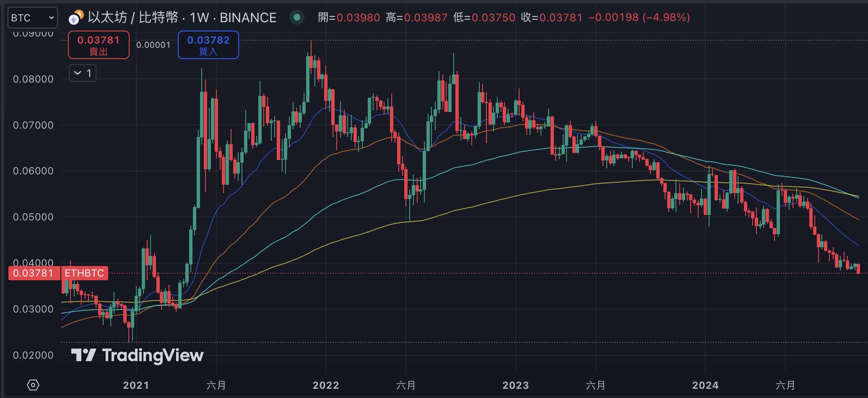The width and height of the screenshot is (868, 398).
Task: Click the green market status dot
Action: (x=297, y=17)
